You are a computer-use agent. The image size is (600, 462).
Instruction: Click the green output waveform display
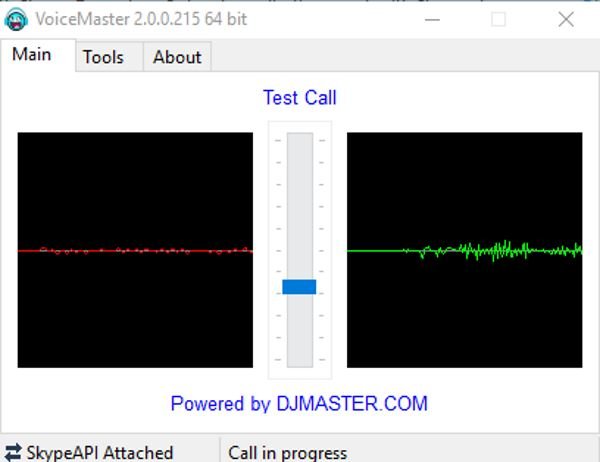[x=465, y=250]
